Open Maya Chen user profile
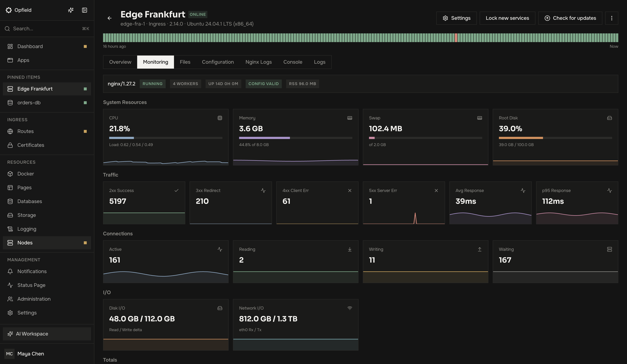Screen dimensions: 627x364 point(47,353)
